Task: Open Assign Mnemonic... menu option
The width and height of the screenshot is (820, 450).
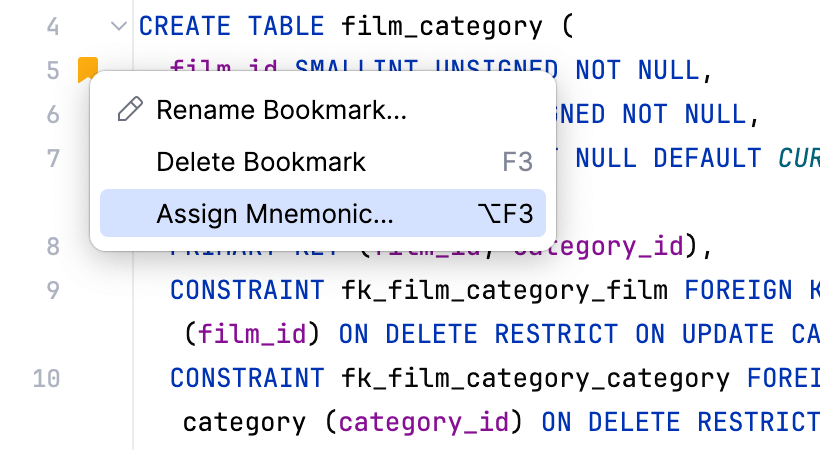Action: point(275,214)
